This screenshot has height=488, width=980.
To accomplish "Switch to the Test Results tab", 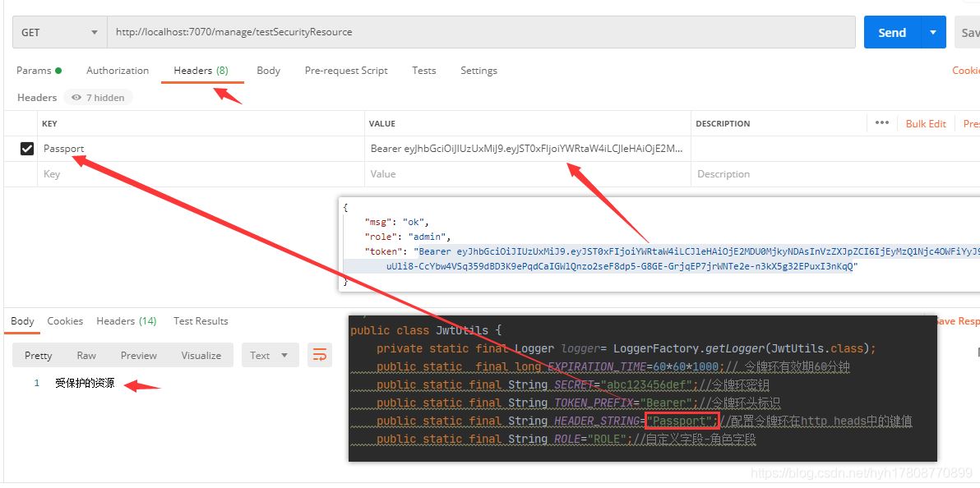I will (200, 321).
